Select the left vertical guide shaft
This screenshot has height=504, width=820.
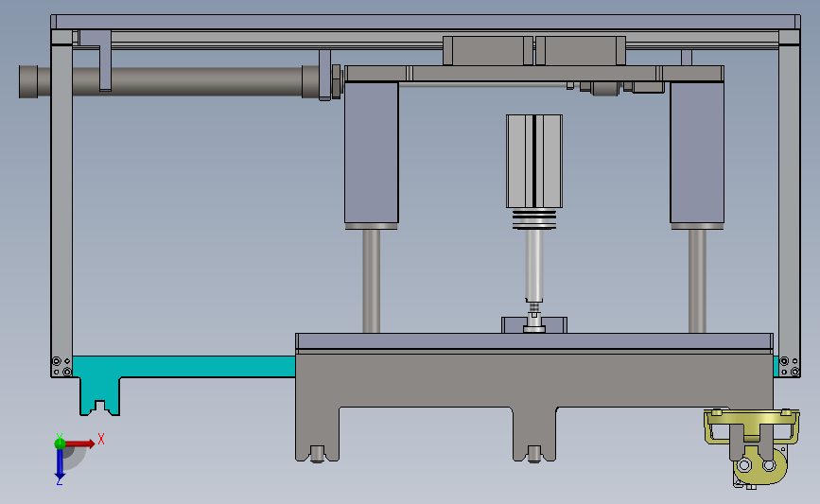372,281
